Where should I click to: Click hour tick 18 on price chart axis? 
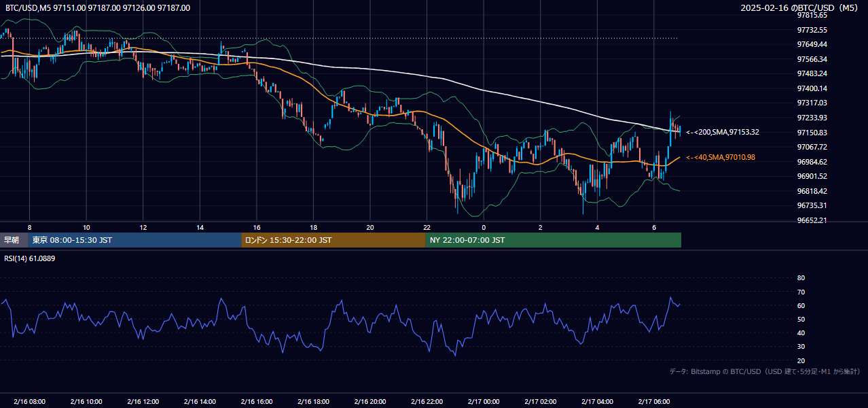tap(313, 227)
